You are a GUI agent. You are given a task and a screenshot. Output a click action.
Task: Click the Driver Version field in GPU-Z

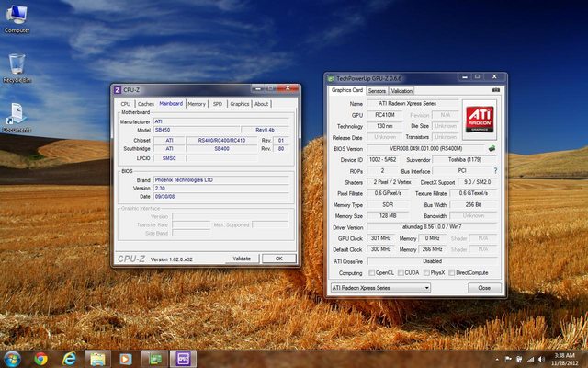coord(432,227)
